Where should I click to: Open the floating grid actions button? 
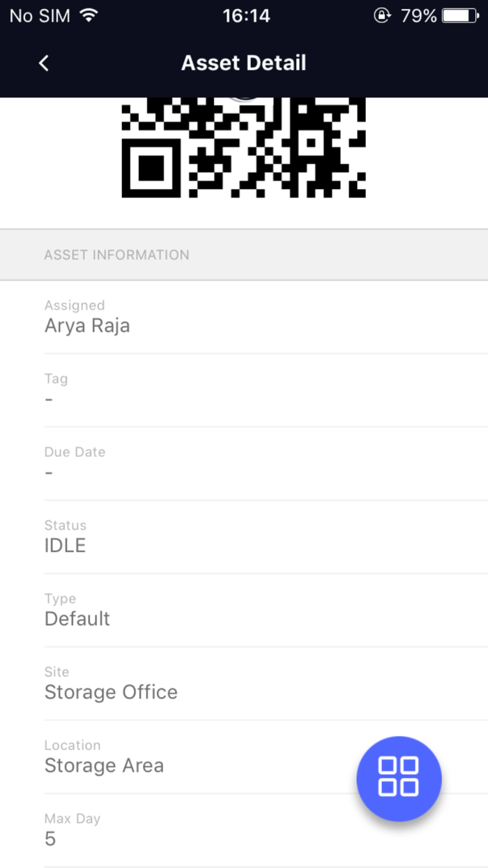coord(399,779)
